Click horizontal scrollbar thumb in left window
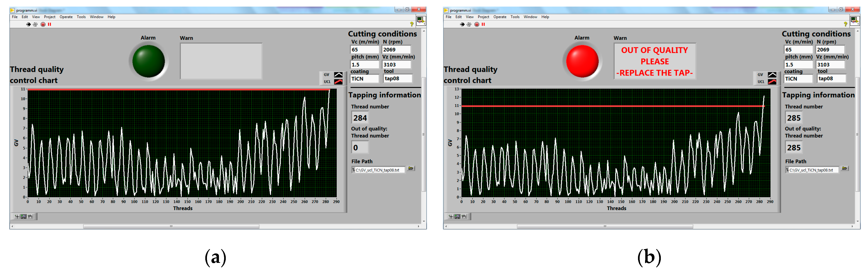The image size is (868, 273). [x=171, y=227]
